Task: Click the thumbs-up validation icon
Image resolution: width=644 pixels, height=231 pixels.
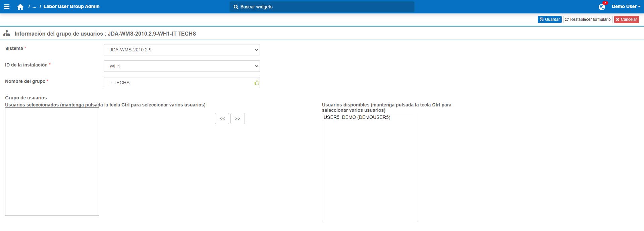Action: coord(257,83)
